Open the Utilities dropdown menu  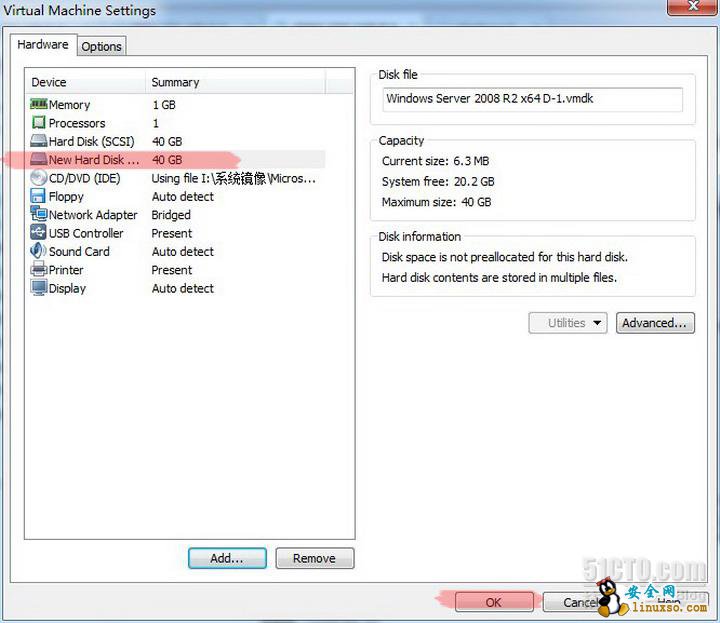point(568,323)
